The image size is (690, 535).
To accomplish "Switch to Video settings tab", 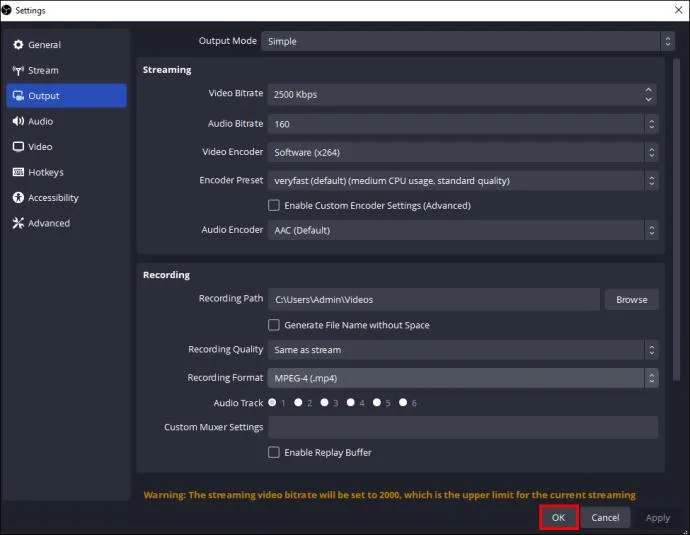I will (66, 147).
